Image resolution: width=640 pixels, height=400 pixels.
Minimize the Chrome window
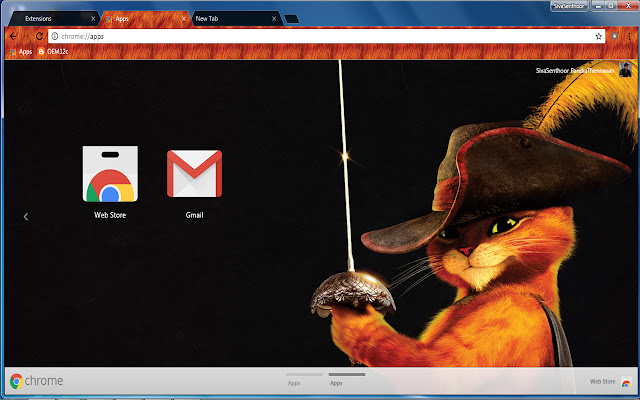pos(598,6)
